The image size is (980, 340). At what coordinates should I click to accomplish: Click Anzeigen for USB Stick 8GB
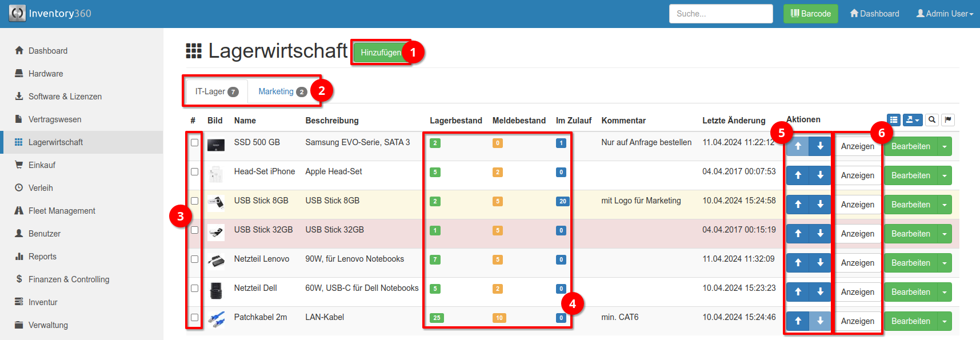857,205
